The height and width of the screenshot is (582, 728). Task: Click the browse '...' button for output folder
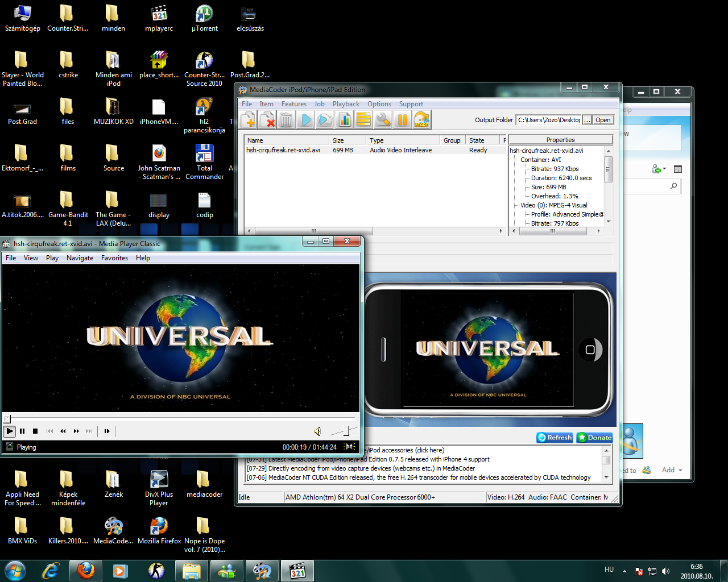[x=587, y=120]
